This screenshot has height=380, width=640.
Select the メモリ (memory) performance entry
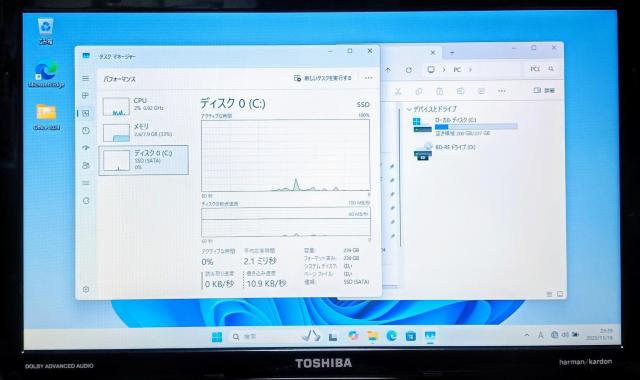(x=143, y=132)
